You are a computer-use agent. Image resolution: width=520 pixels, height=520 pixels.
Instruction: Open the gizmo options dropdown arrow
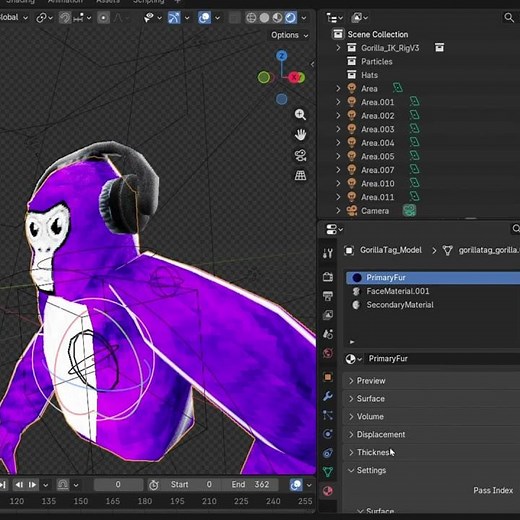(187, 18)
